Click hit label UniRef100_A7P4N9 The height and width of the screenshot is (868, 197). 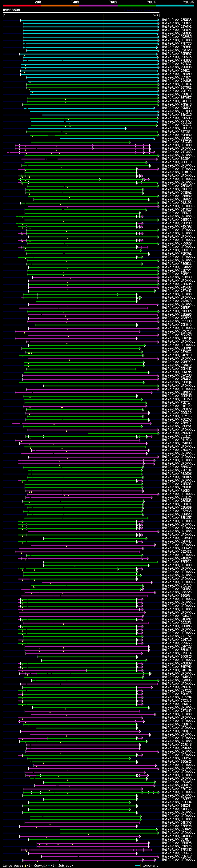(177, 74)
